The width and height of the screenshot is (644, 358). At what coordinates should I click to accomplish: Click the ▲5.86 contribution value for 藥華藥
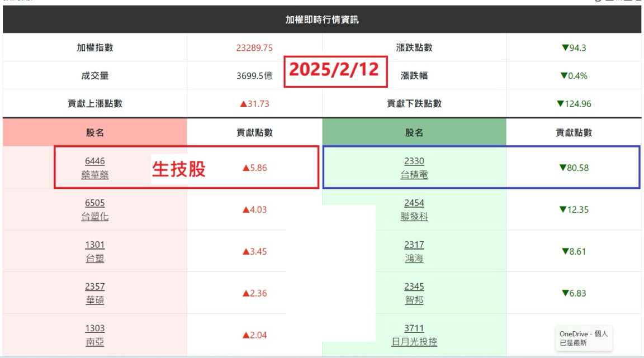[x=255, y=168]
